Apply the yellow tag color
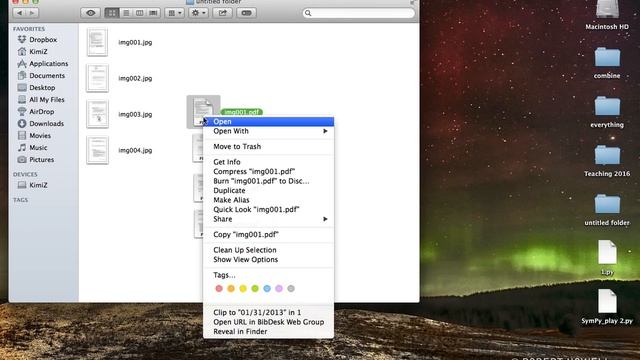The width and height of the screenshot is (640, 360). 243,289
